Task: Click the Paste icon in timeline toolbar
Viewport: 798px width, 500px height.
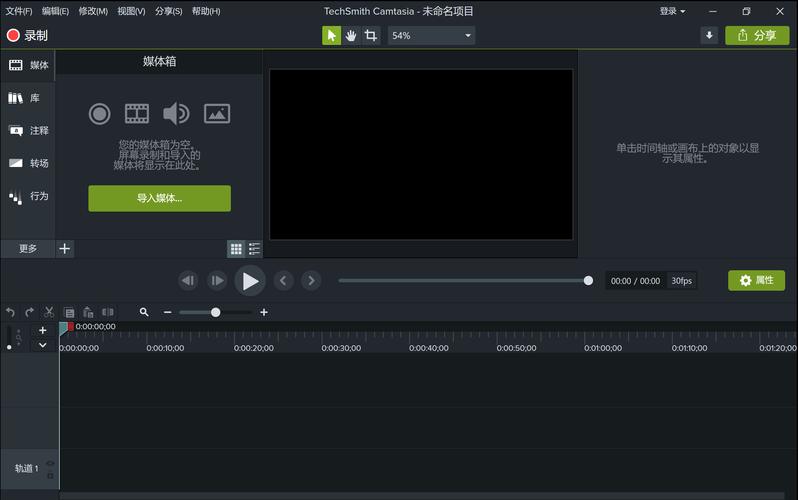Action: 89,312
